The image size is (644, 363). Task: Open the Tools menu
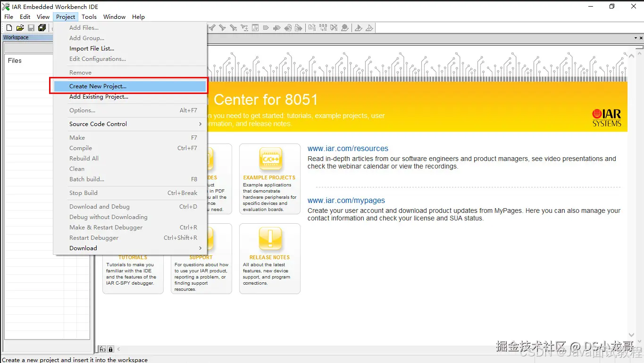89,17
